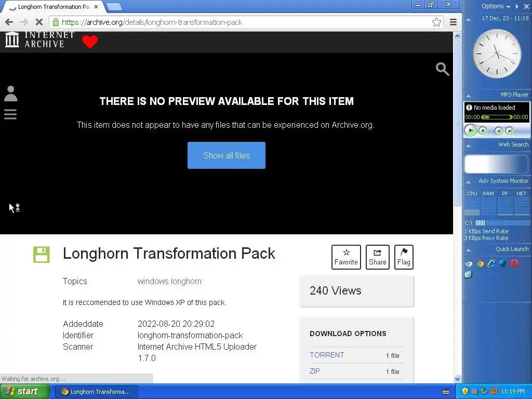Open the Chrome hamburger menu
Viewport: 532px width, 399px height.
pyautogui.click(x=453, y=22)
